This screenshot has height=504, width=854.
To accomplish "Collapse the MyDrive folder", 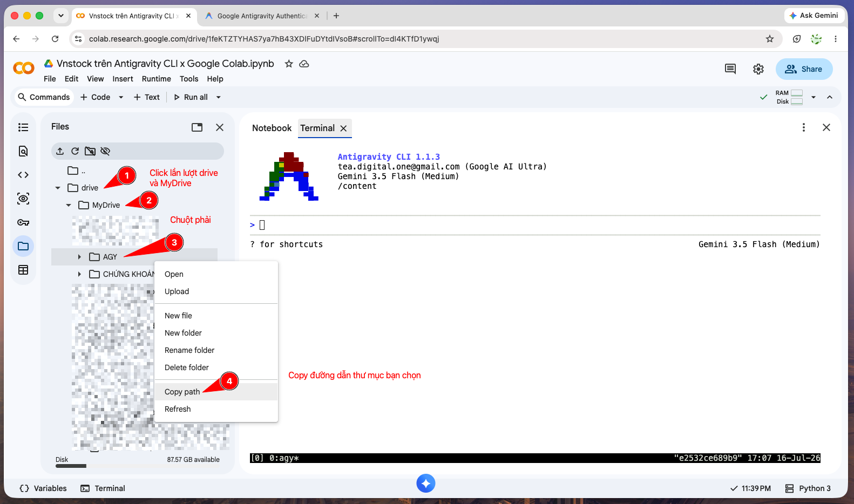I will (x=69, y=205).
